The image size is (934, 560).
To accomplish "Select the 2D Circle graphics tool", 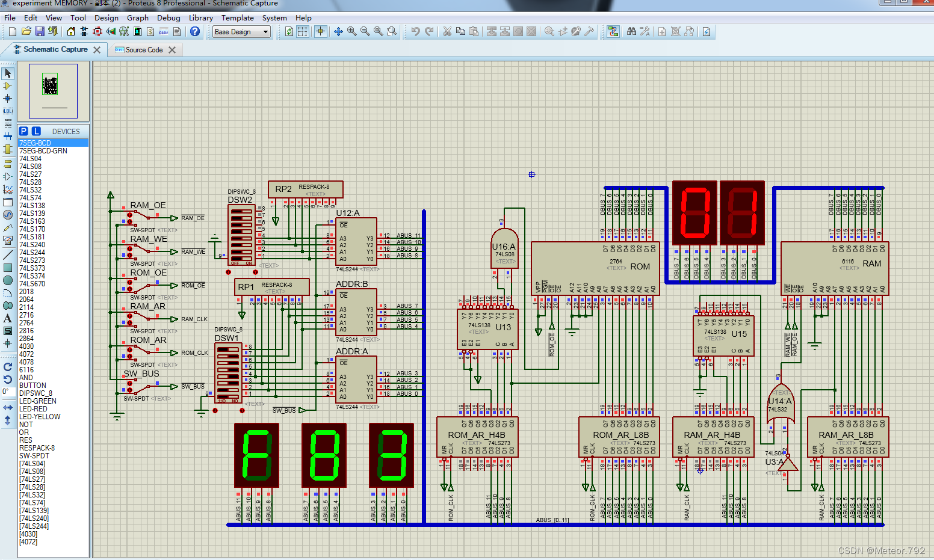I will 8,280.
